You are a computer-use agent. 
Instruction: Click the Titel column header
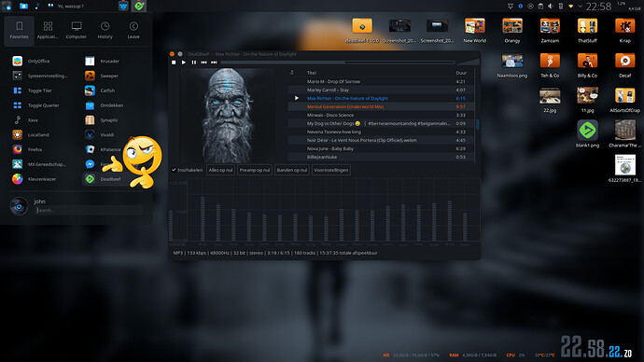312,73
